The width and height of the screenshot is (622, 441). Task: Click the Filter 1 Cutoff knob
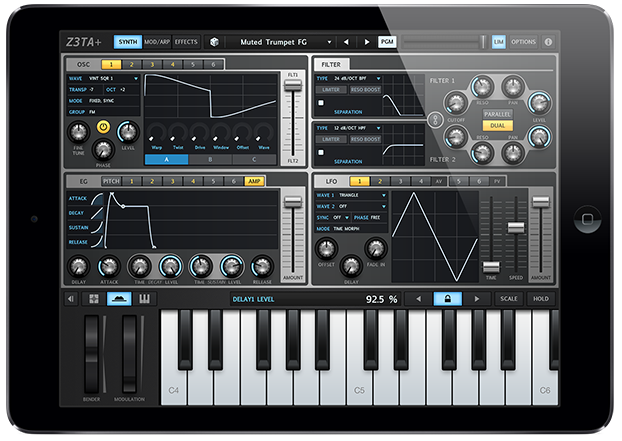point(456,103)
